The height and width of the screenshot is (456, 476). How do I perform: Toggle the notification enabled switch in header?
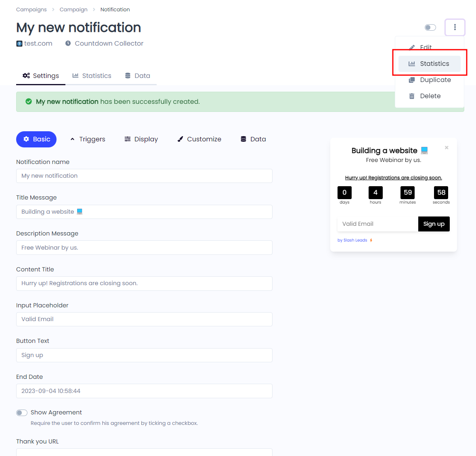pyautogui.click(x=430, y=27)
